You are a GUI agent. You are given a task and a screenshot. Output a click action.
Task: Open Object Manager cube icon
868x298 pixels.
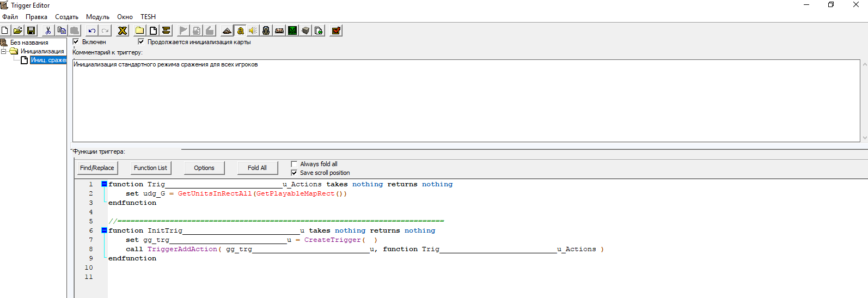tap(305, 31)
